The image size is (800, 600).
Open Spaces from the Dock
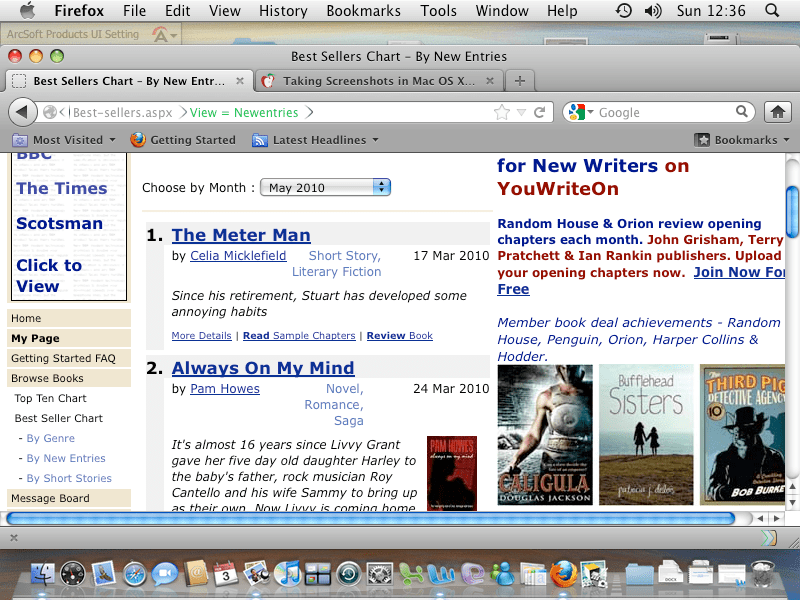(x=318, y=573)
